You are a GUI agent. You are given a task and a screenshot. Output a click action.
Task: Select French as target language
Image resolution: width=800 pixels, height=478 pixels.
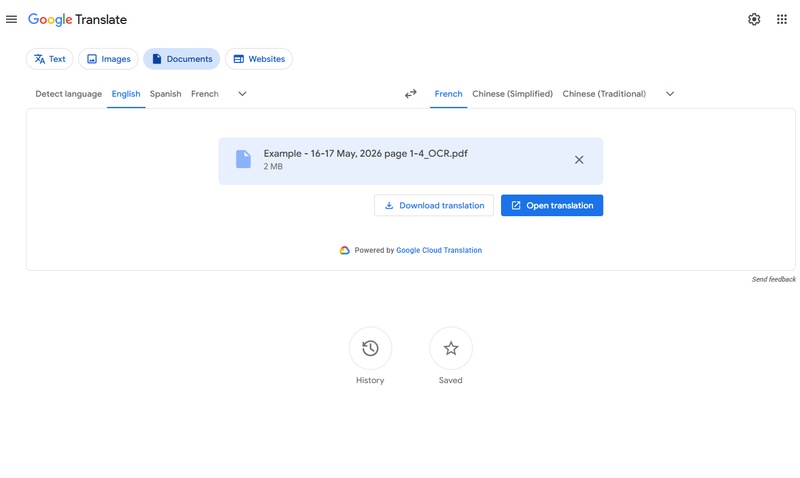tap(448, 94)
